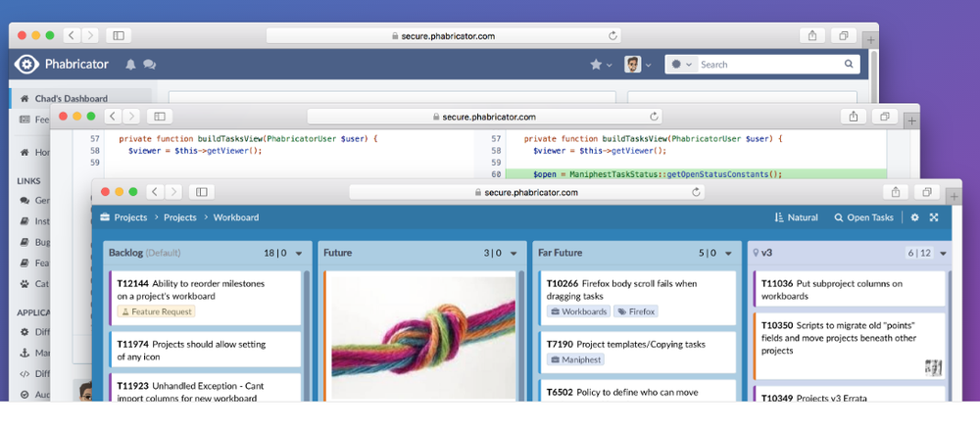
Task: Click address bar of Workboard window
Action: [x=527, y=192]
